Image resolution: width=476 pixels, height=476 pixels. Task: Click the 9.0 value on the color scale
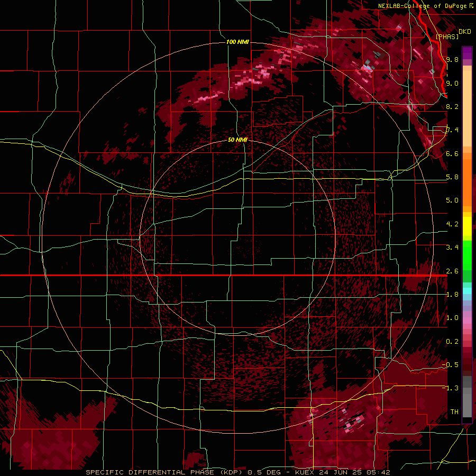[452, 83]
